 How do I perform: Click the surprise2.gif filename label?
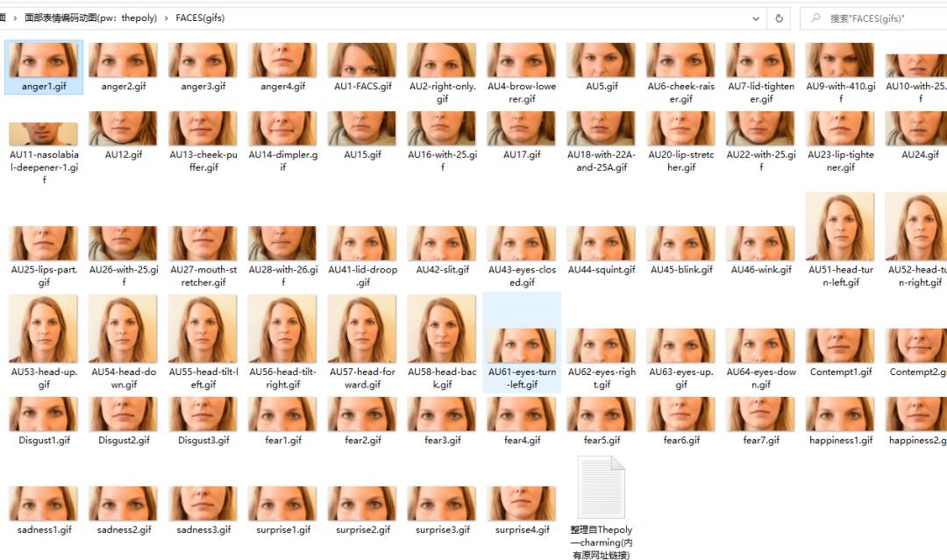point(363,529)
